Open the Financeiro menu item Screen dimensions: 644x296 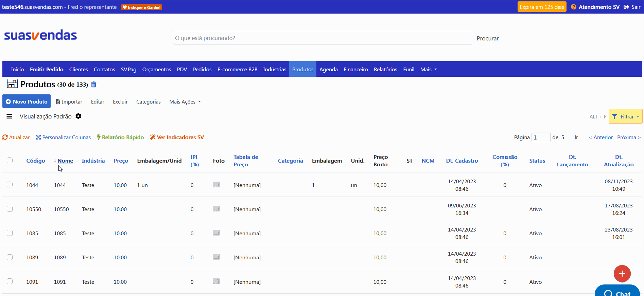(x=356, y=69)
